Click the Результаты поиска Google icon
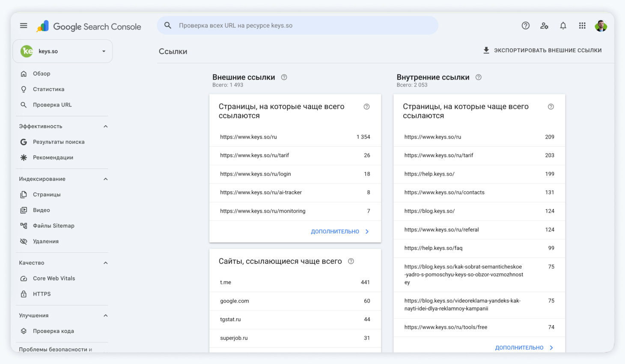The image size is (625, 364). (24, 142)
